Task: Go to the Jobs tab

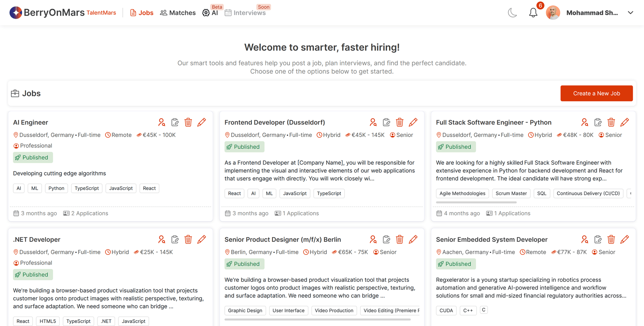Action: (x=142, y=13)
